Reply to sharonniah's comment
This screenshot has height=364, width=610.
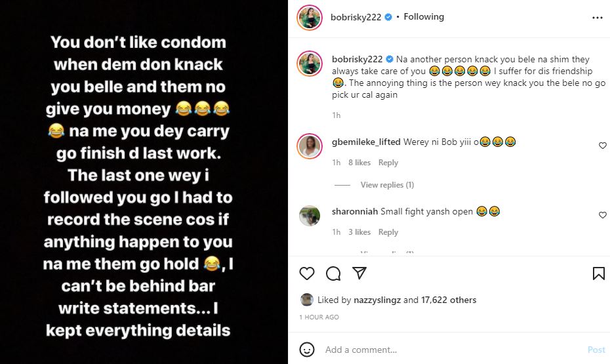tap(388, 232)
